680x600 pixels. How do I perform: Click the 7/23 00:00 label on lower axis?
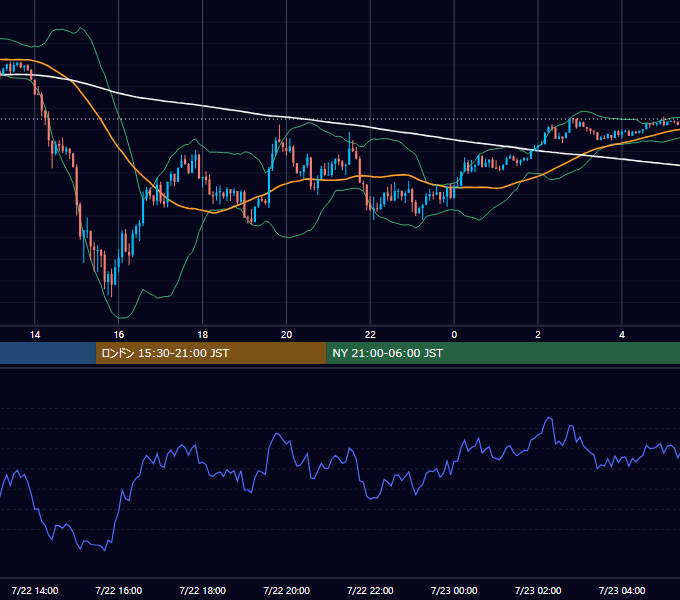point(454,590)
